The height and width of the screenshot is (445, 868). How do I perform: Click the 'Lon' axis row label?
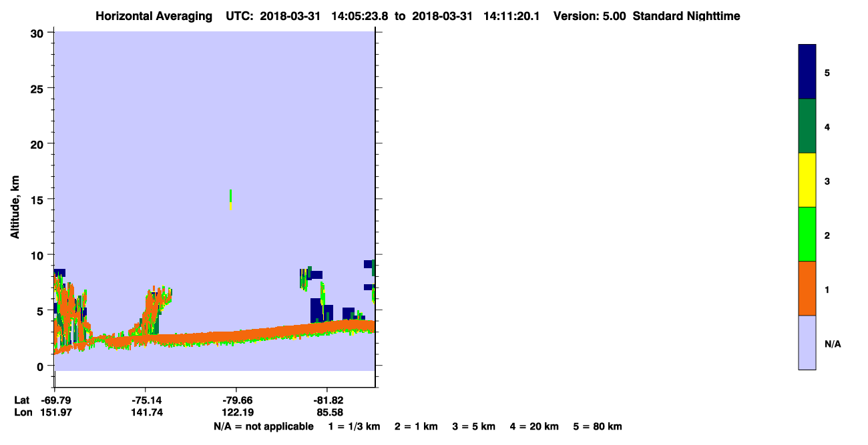[23, 412]
